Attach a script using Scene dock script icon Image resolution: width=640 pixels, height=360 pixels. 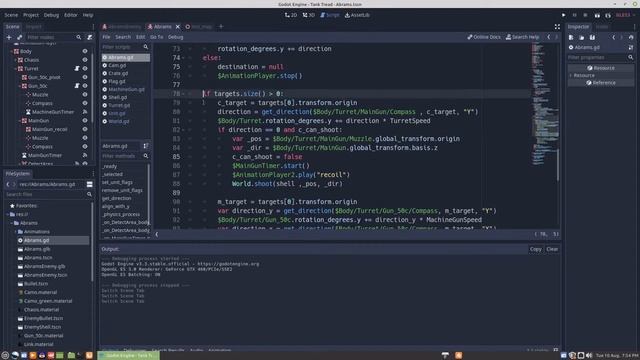[x=89, y=37]
